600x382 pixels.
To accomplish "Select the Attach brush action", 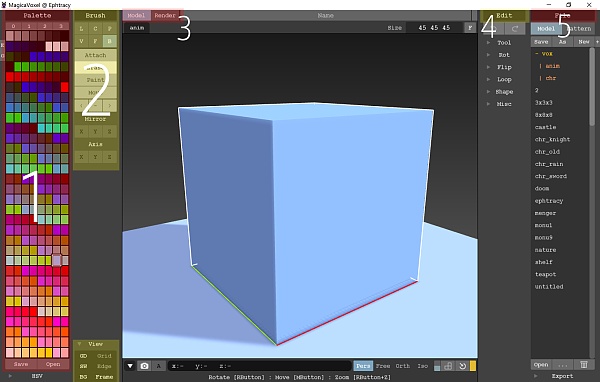I will click(95, 55).
